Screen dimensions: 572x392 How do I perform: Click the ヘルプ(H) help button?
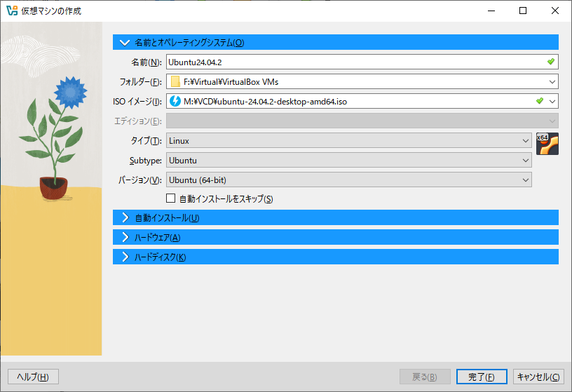(x=33, y=377)
